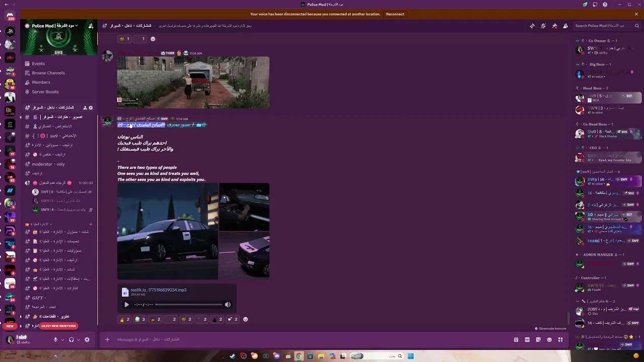
Task: Open the Help question mark icon
Action: (605, 5)
